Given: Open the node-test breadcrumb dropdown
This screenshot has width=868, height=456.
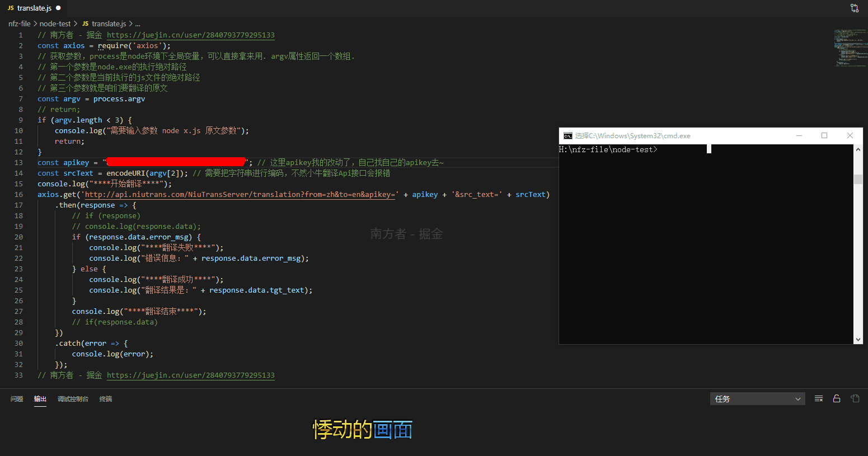Looking at the screenshot, I should pyautogui.click(x=55, y=23).
